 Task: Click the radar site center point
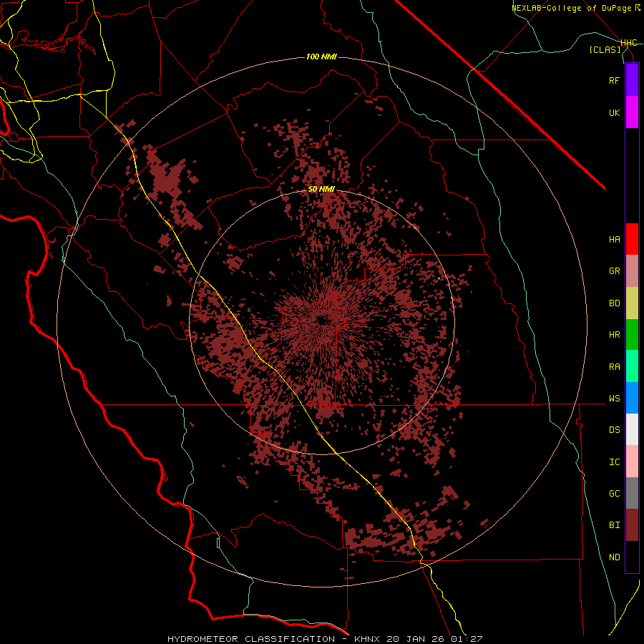click(x=322, y=321)
